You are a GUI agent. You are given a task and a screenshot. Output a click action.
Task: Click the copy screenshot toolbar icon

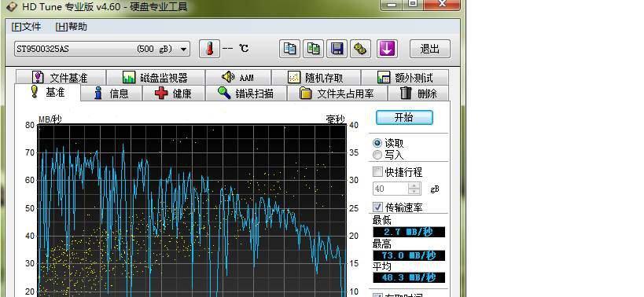(x=314, y=49)
